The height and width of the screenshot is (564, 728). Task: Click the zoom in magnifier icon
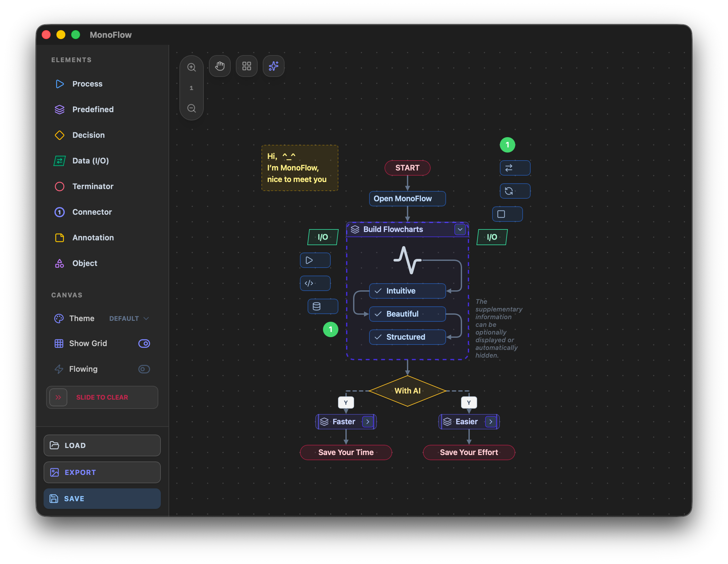tap(191, 67)
